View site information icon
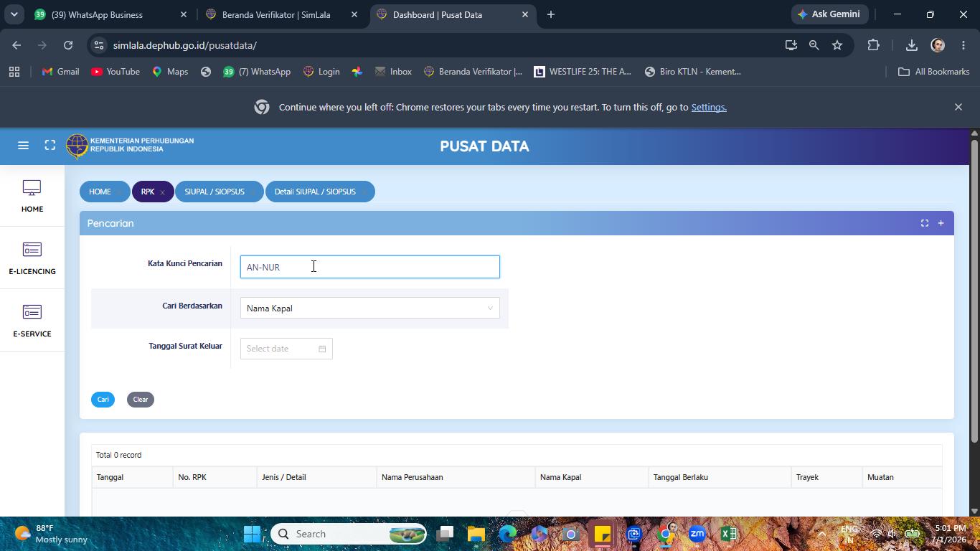Screen dimensions: 980x551 (98, 45)
